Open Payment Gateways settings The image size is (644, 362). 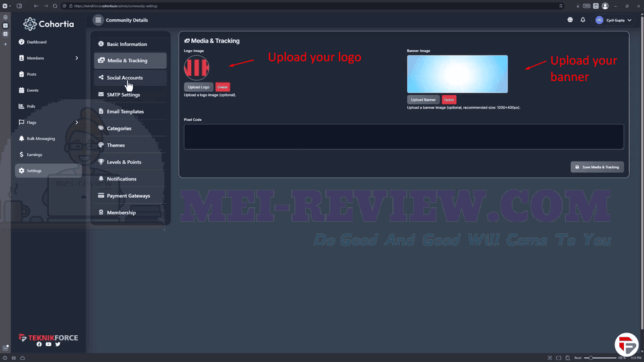[x=130, y=195]
